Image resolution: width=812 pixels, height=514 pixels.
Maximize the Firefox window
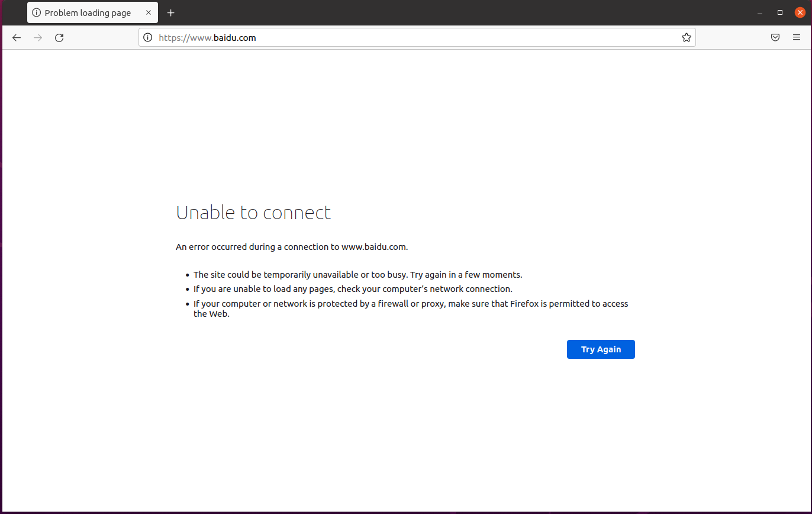(780, 13)
